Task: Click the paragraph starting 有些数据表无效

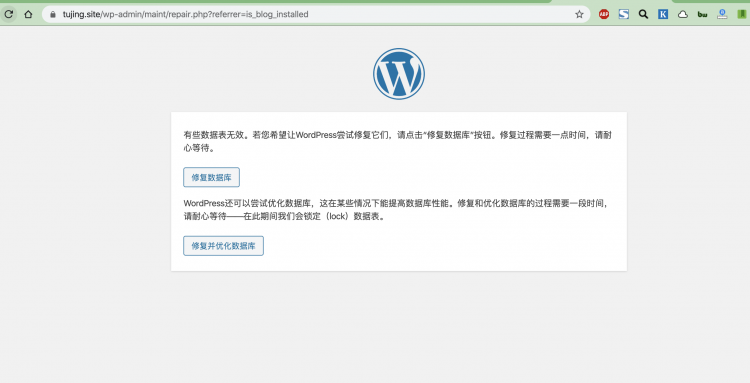Action: 397,142
